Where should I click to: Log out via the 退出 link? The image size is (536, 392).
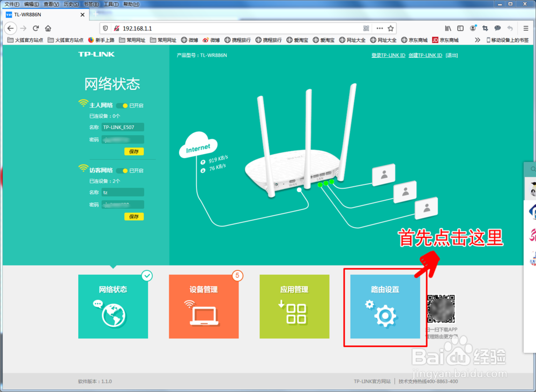(451, 55)
